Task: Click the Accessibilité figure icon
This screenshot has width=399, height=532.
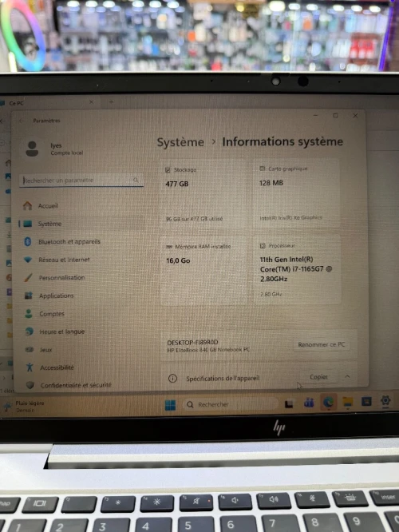Action: click(30, 367)
